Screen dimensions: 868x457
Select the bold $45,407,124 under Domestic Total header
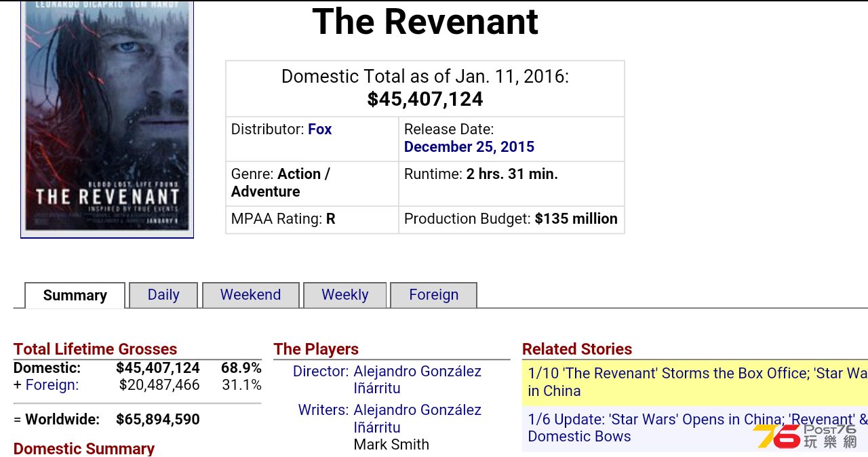click(425, 99)
